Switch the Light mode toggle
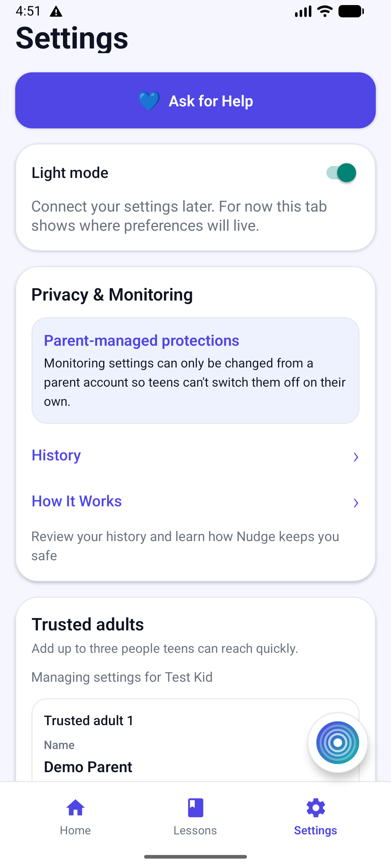 click(342, 173)
